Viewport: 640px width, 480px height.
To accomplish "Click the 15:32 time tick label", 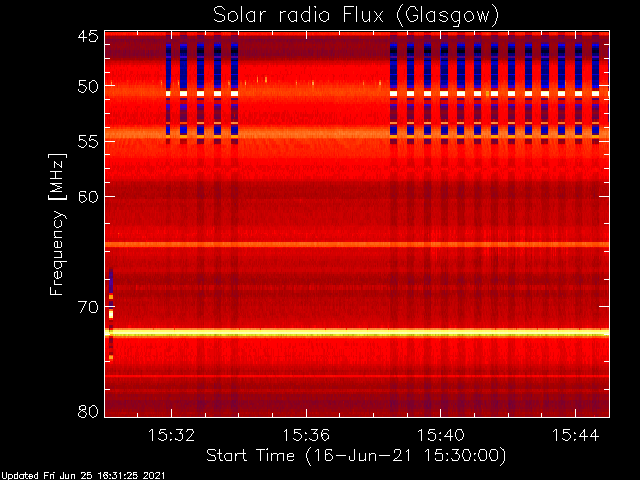I will (x=171, y=435).
